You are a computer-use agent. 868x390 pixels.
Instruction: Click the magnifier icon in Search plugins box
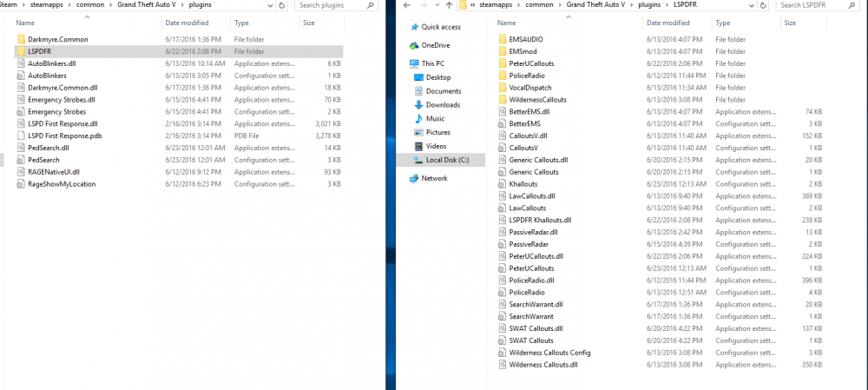click(371, 5)
